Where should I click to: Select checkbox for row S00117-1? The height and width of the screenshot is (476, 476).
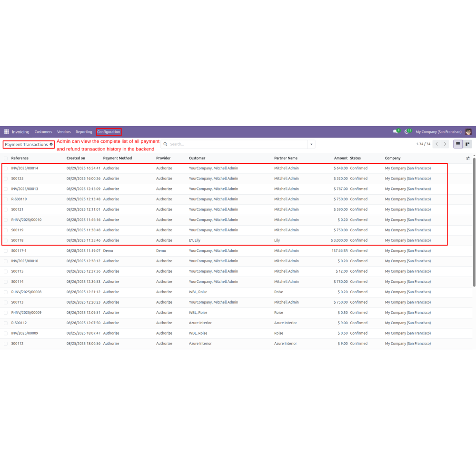pyautogui.click(x=6, y=251)
